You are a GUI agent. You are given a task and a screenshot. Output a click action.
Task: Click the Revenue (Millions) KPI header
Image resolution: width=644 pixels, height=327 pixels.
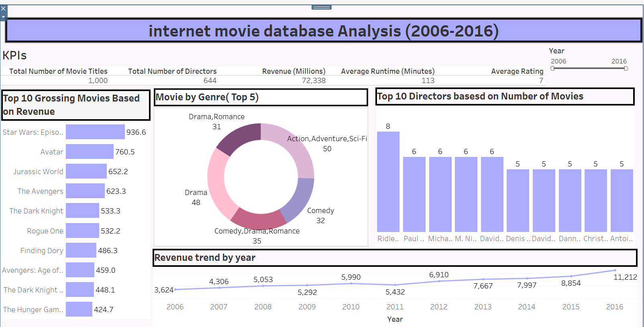pos(293,71)
